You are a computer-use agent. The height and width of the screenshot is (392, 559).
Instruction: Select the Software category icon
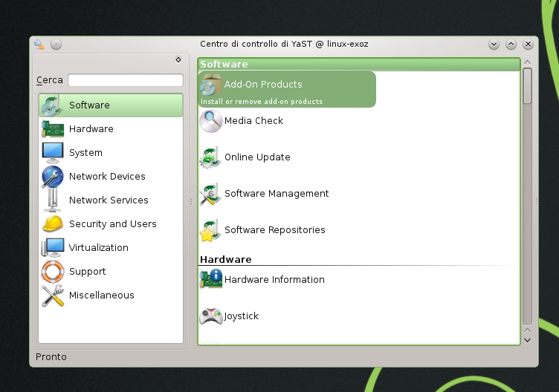[52, 105]
